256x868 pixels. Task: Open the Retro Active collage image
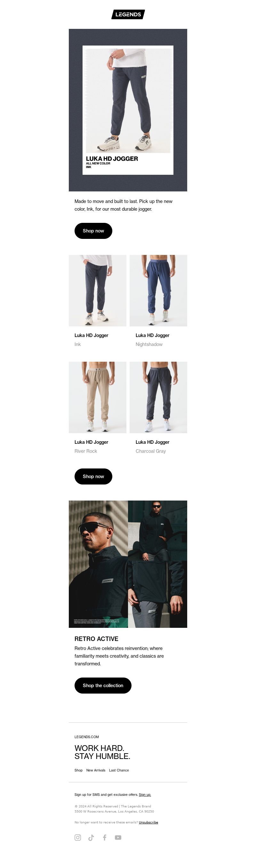coord(128,564)
